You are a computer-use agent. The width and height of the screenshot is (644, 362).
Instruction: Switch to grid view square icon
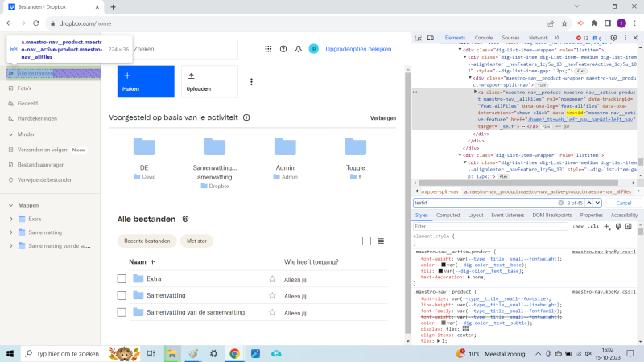[367, 241]
